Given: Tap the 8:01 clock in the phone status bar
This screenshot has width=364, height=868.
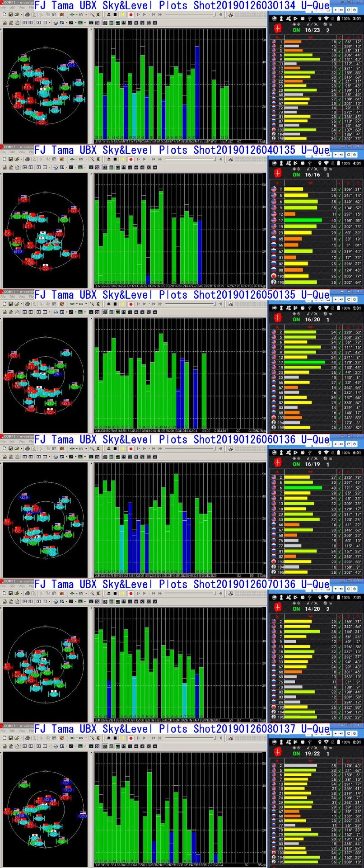Looking at the screenshot, I should (x=357, y=742).
